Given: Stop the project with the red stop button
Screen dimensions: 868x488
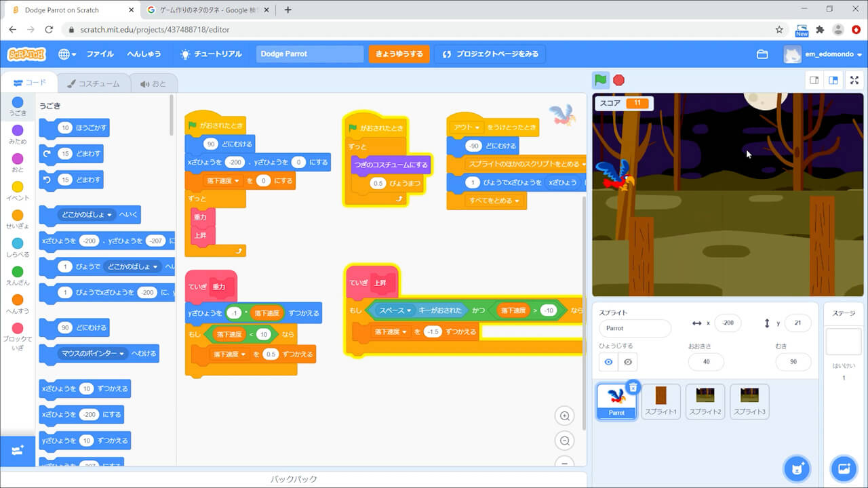Looking at the screenshot, I should pos(618,80).
